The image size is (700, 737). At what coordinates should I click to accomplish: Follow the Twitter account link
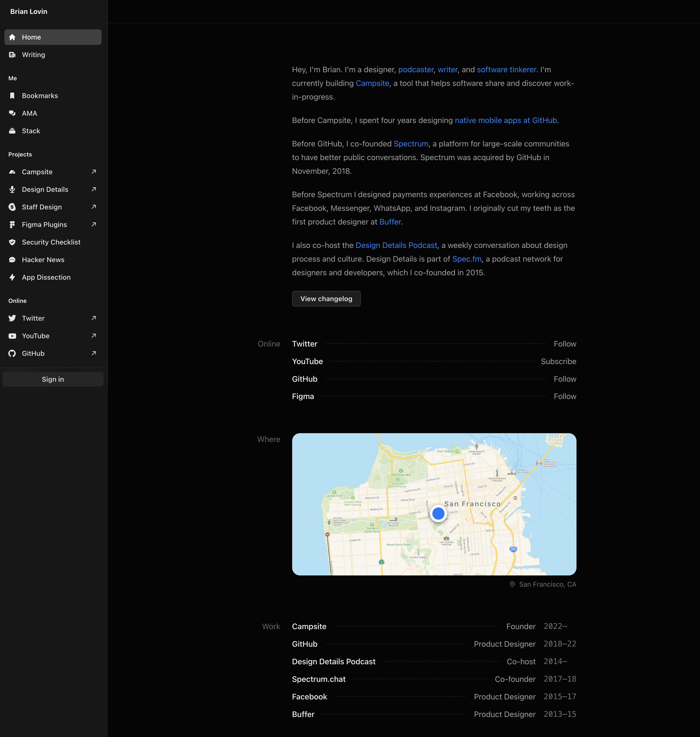[565, 344]
